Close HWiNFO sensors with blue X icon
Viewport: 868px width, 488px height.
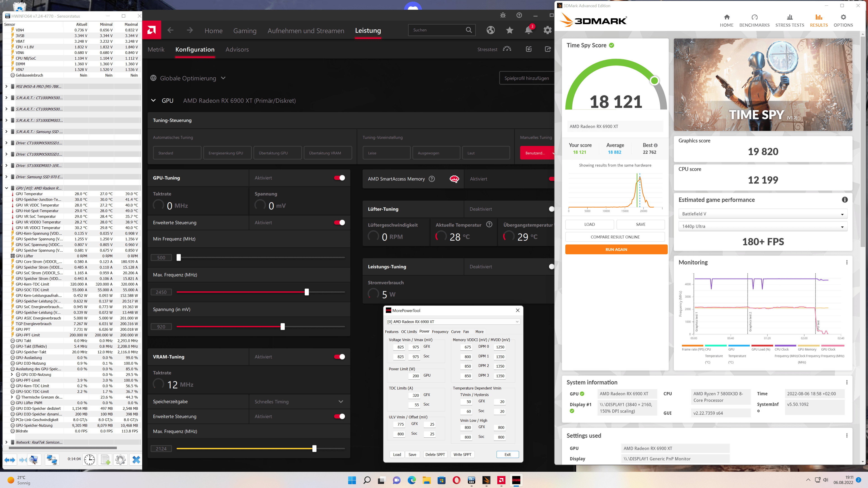(136, 460)
